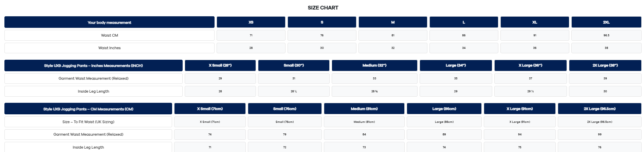
Task: Click the 29 ½ inside leg cell
Action: tap(530, 91)
